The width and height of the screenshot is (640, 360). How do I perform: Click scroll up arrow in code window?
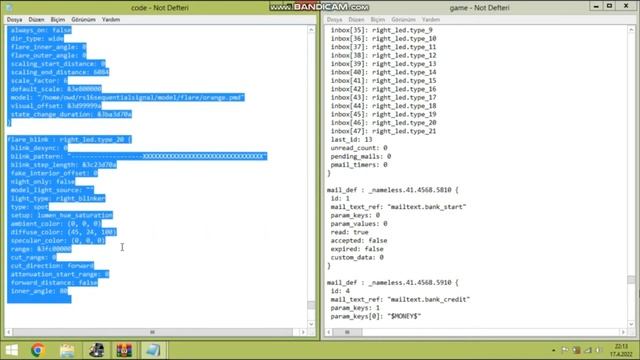(311, 30)
